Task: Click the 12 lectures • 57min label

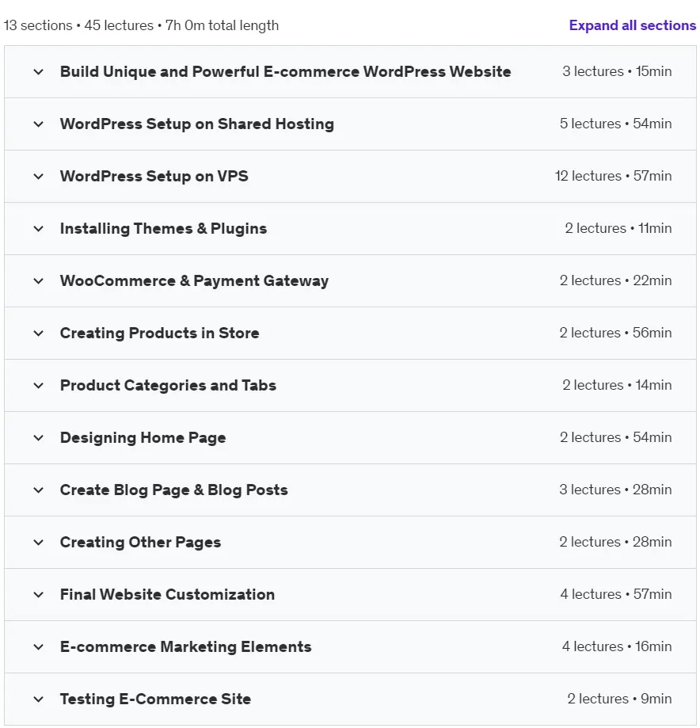Action: tap(613, 176)
